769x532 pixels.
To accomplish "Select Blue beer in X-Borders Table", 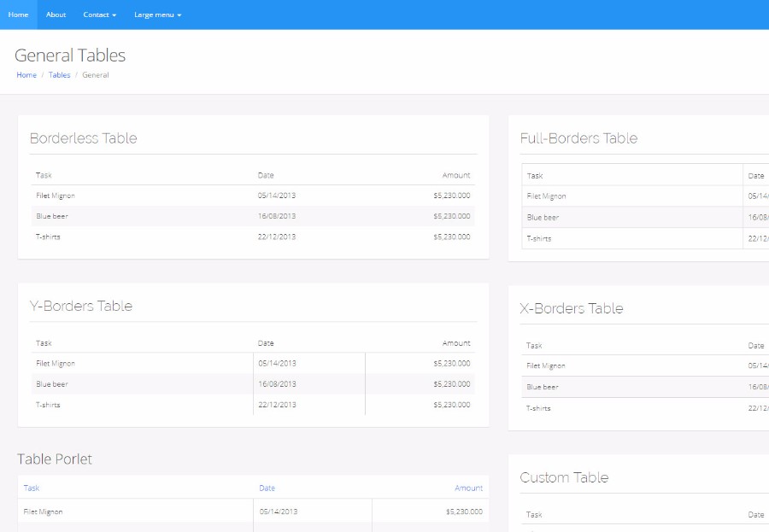I will coord(543,387).
